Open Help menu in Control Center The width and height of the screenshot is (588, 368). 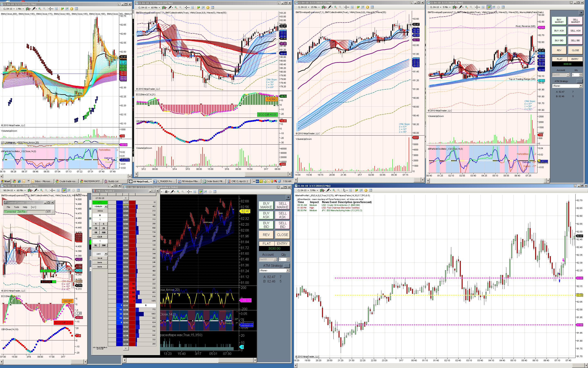tap(25, 207)
